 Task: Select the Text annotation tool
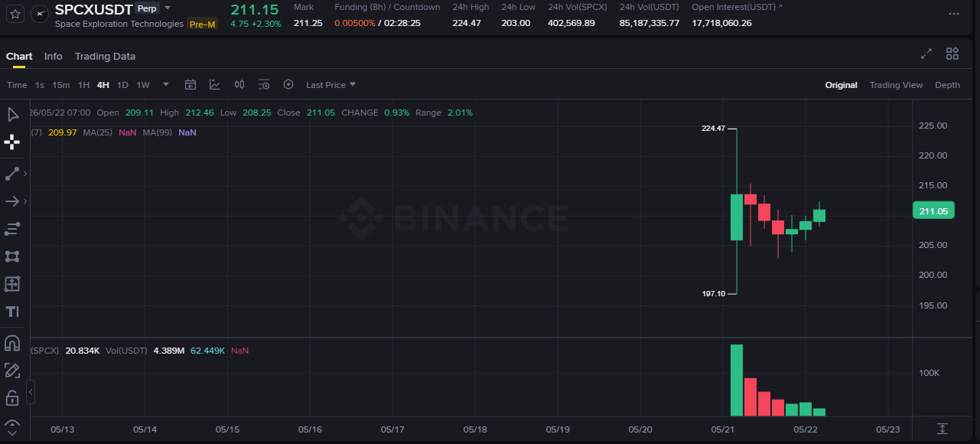(12, 312)
